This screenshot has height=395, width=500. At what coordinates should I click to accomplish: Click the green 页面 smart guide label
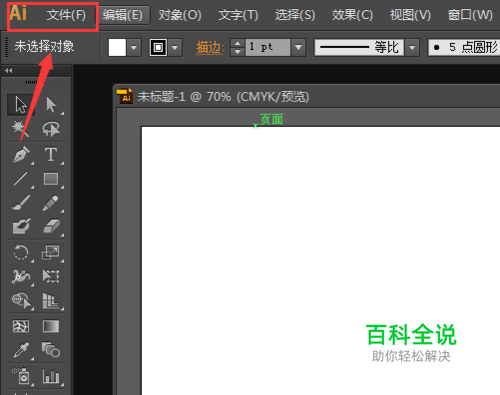pyautogui.click(x=272, y=119)
